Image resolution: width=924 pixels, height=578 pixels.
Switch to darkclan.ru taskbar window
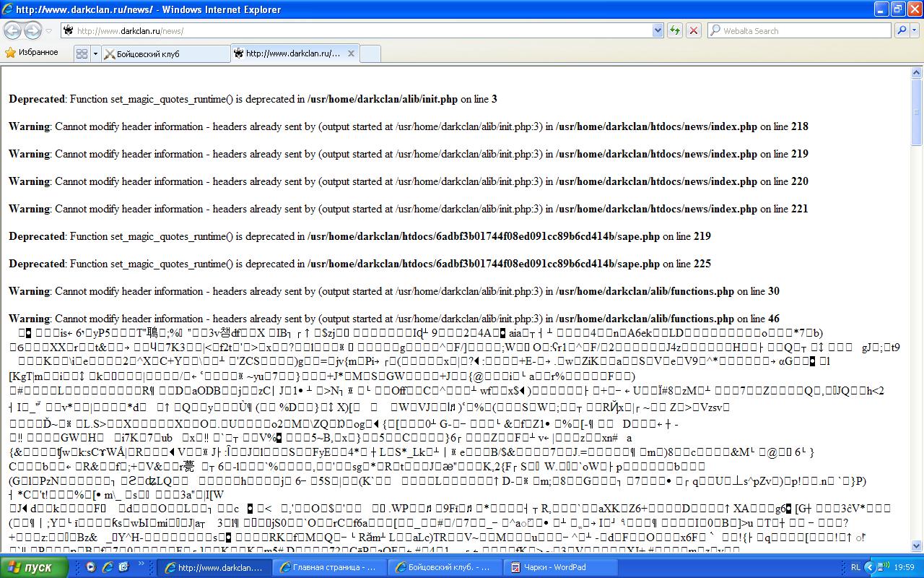tap(214, 568)
